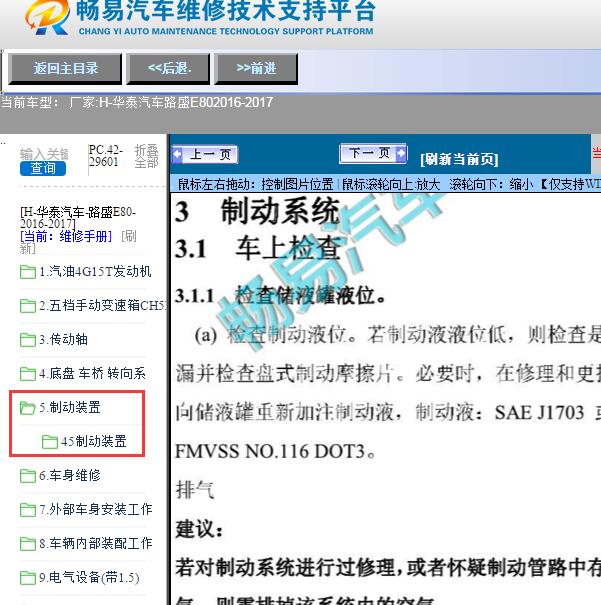Open the 6.车身维修 tree item

pyautogui.click(x=70, y=475)
